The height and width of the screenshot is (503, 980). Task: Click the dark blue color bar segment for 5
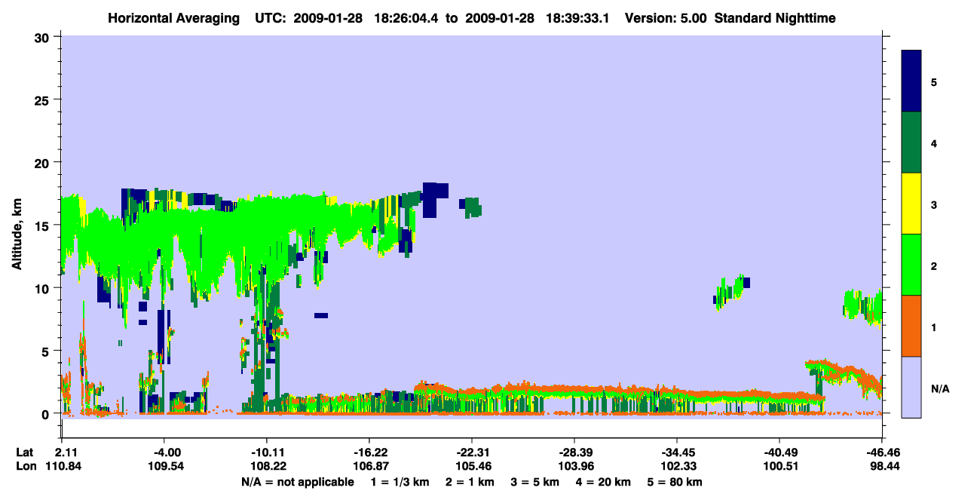coord(911,81)
